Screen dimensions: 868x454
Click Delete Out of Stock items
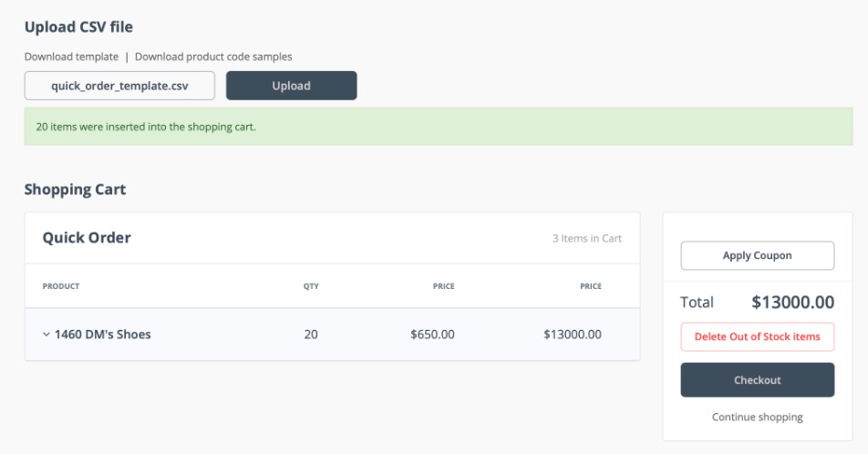pyautogui.click(x=757, y=336)
